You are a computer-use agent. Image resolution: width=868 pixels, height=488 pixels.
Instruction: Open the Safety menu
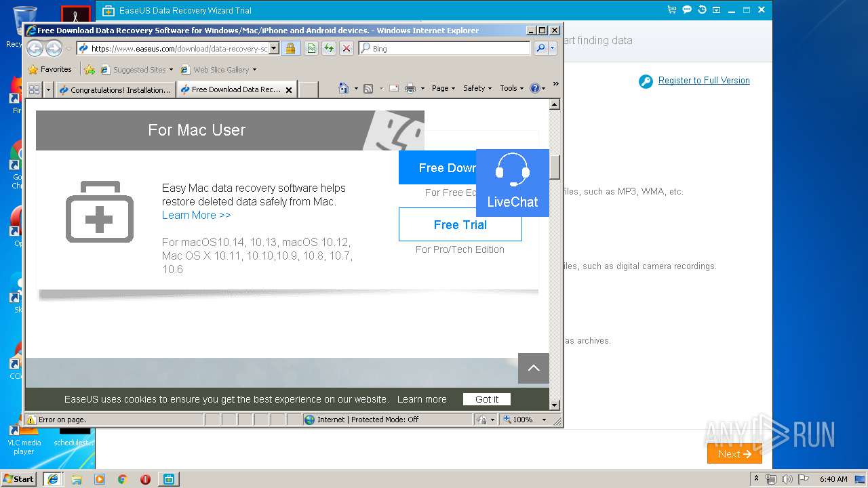click(477, 88)
